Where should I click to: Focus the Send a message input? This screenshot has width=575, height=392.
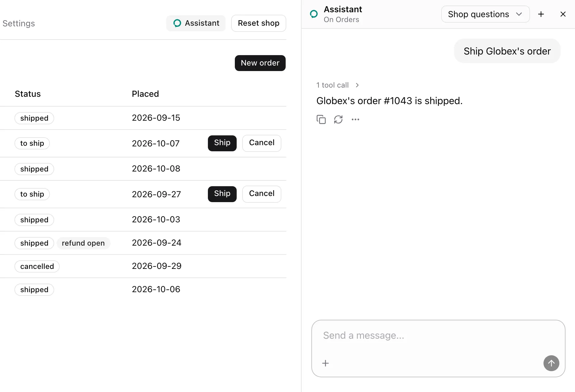[438, 336]
